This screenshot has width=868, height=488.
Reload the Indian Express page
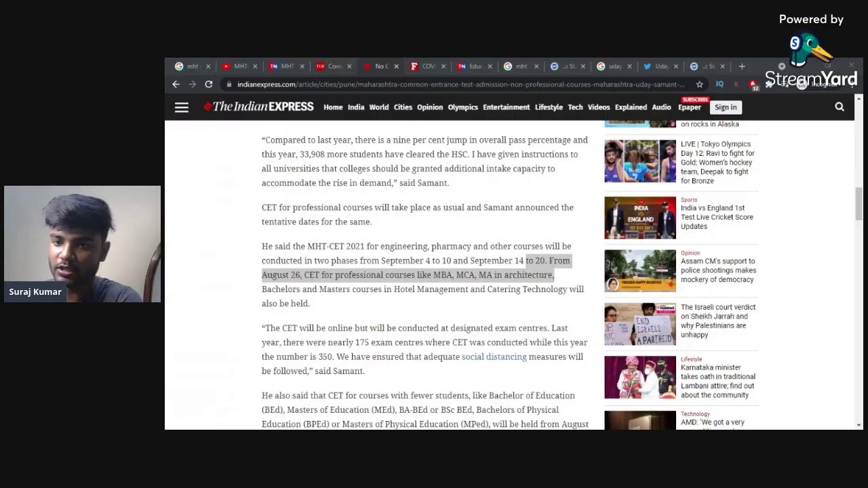pyautogui.click(x=209, y=84)
